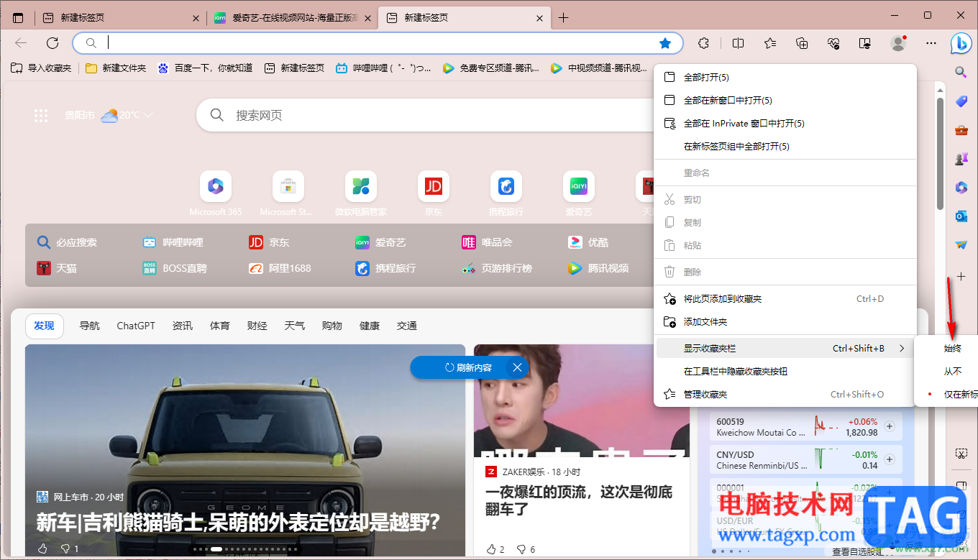Open the BOSS直聘 link
Viewport: 978px width, 560px height.
click(175, 269)
